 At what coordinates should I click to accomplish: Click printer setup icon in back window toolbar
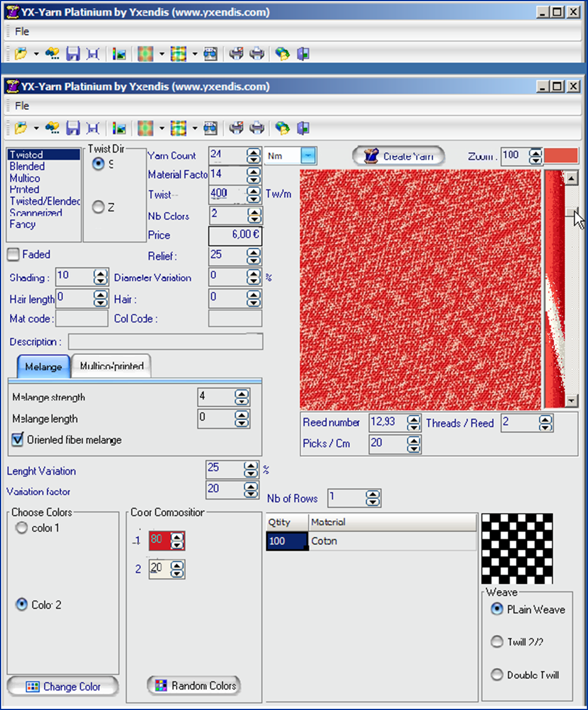pyautogui.click(x=236, y=54)
